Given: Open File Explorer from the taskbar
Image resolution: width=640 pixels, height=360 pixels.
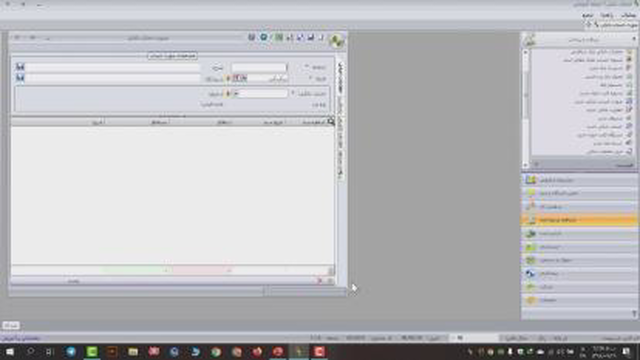Looking at the screenshot, I should [133, 351].
